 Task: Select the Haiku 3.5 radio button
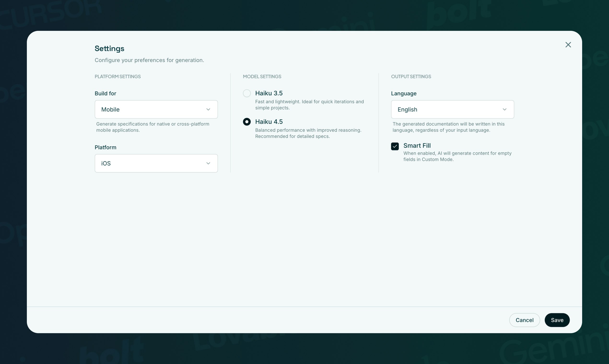click(x=246, y=93)
